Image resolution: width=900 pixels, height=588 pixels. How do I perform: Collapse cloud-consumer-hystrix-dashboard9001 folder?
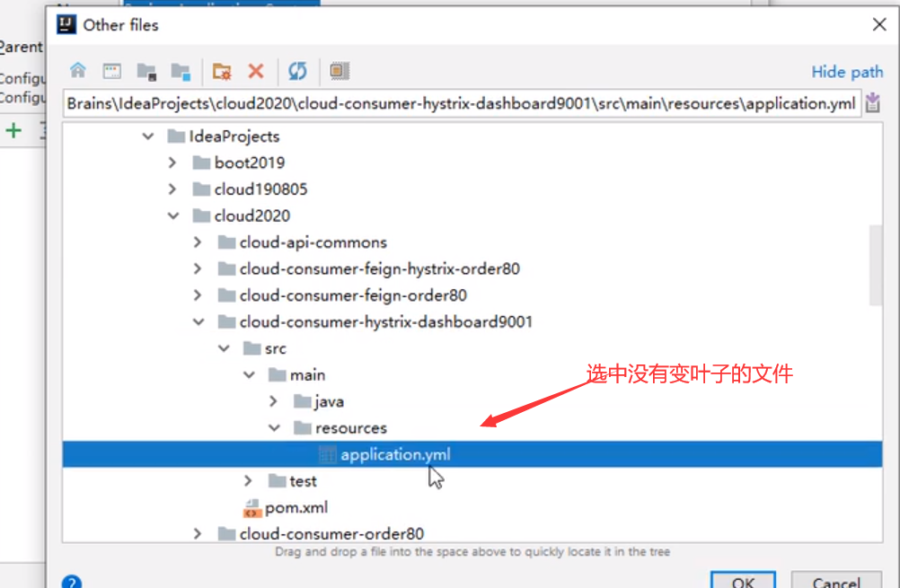199,322
